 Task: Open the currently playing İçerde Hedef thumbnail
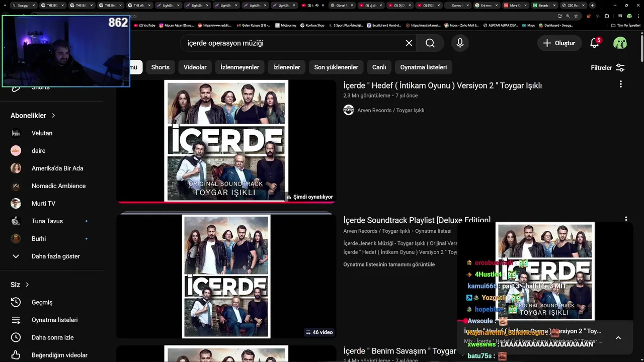pyautogui.click(x=226, y=141)
